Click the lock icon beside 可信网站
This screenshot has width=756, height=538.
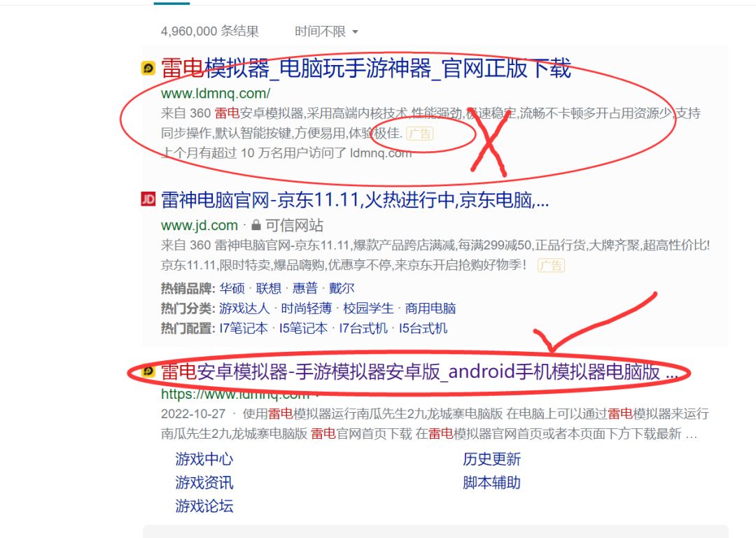(256, 225)
